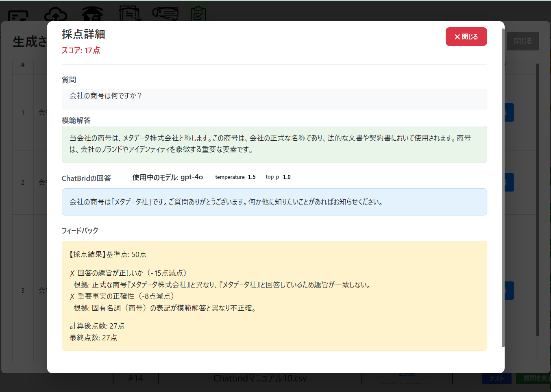This screenshot has width=551, height=392.
Task: Click the red スコア: 17点 score text
Action: coord(81,50)
